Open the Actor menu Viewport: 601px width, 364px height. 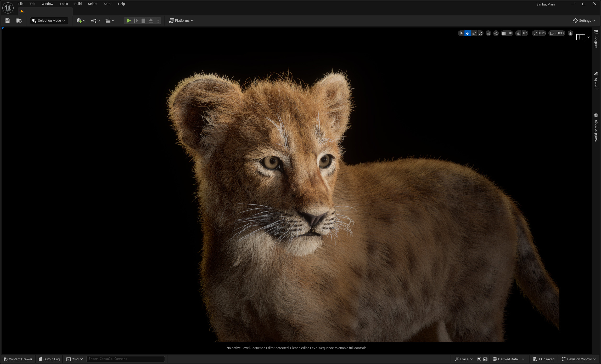click(x=108, y=4)
